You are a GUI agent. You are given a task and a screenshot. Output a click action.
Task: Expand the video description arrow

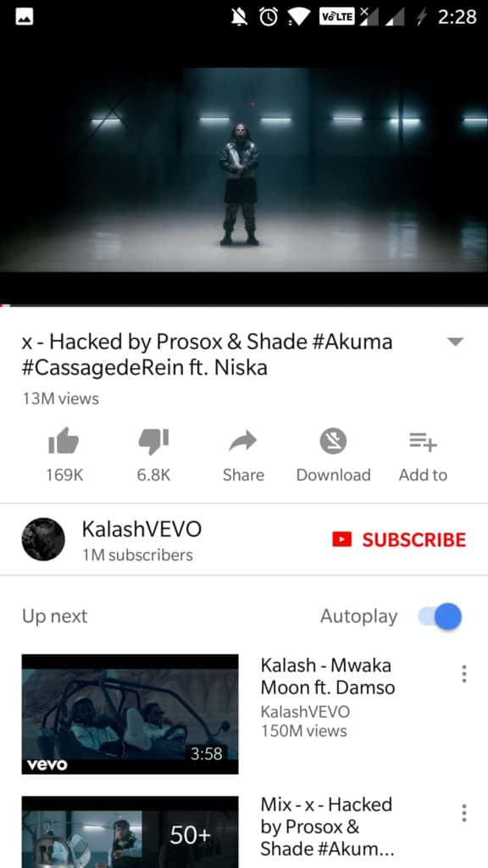[x=455, y=342]
